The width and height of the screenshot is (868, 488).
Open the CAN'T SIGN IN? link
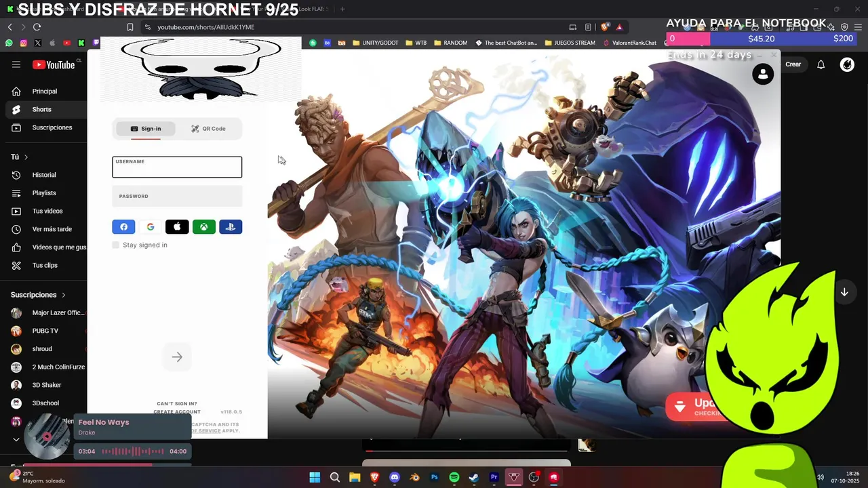[177, 404]
